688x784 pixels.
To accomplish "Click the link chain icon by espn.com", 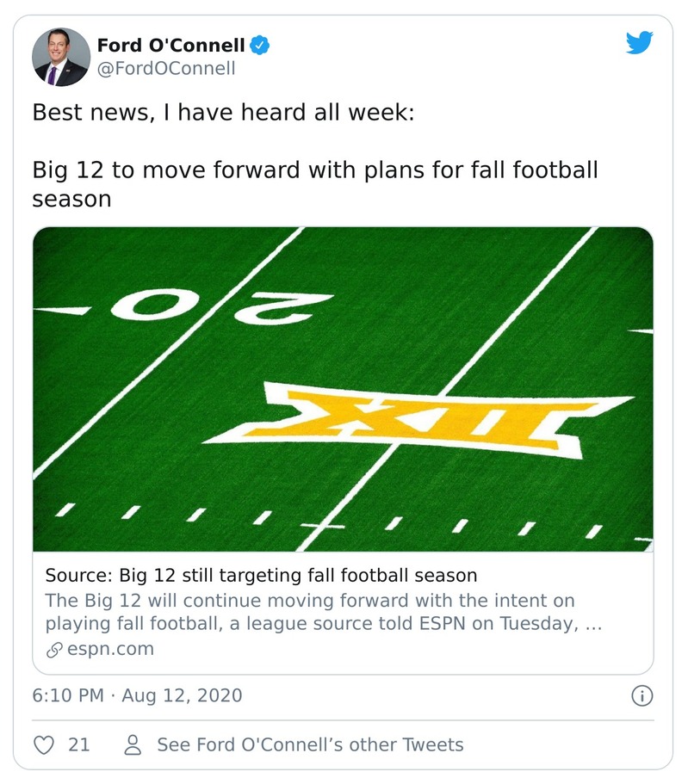I will click(53, 650).
